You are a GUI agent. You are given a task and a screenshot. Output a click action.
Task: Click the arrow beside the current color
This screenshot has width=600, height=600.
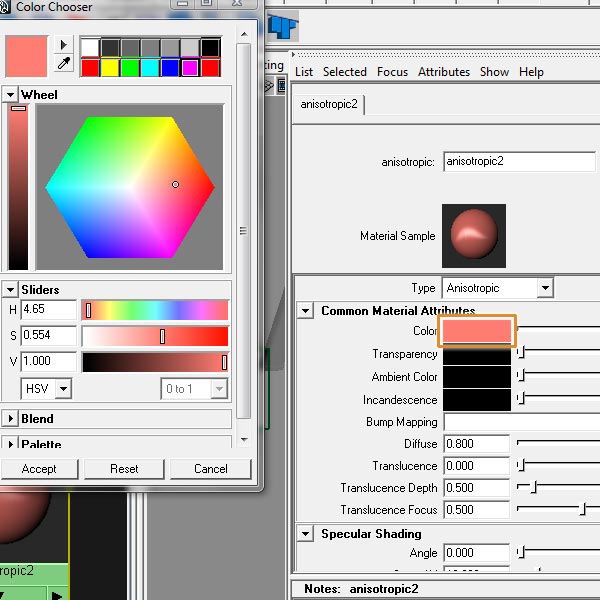point(64,45)
